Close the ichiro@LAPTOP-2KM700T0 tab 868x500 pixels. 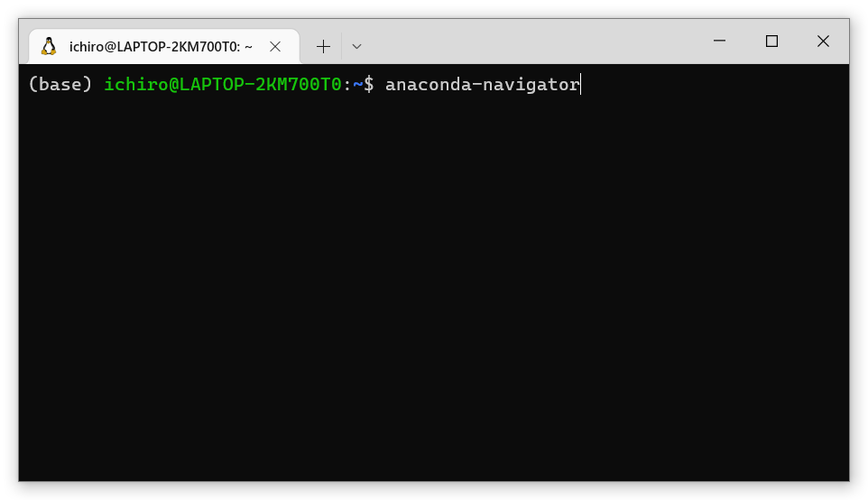click(x=275, y=46)
